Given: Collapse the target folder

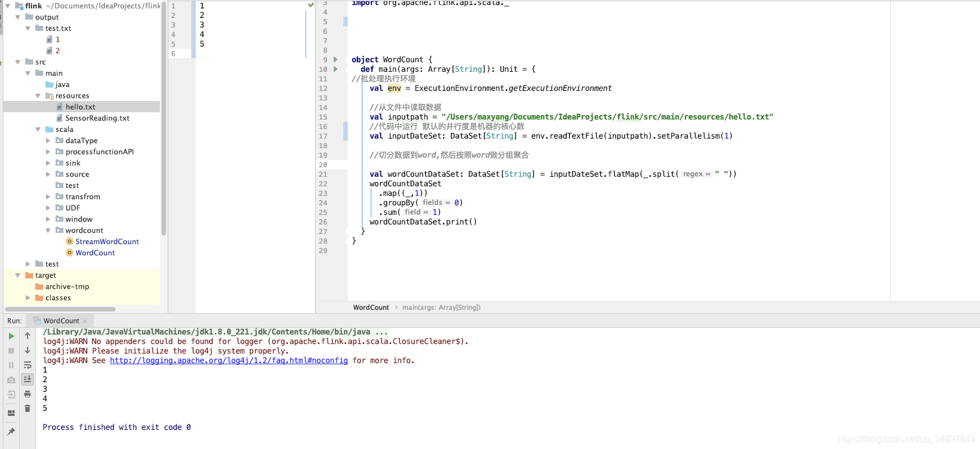Looking at the screenshot, I should 18,275.
